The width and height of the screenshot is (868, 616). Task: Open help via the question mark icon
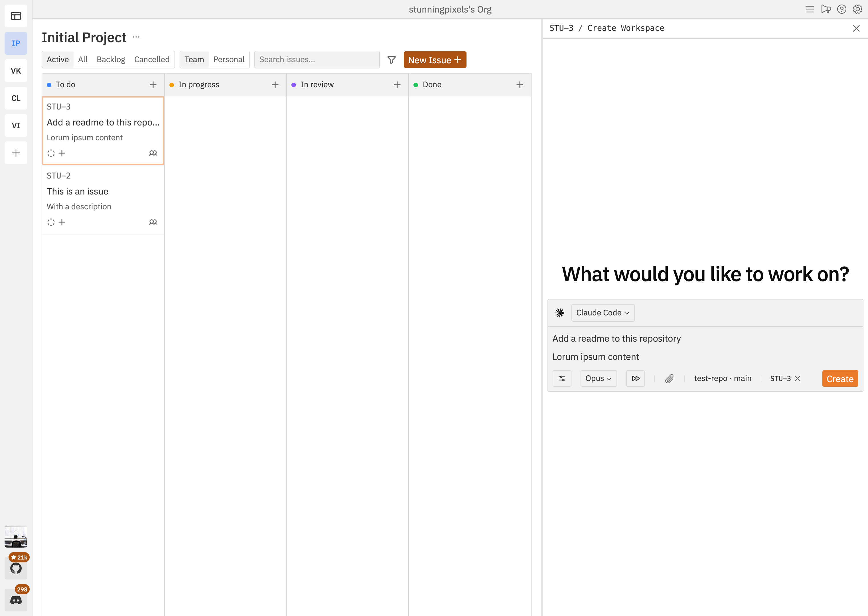coord(841,9)
